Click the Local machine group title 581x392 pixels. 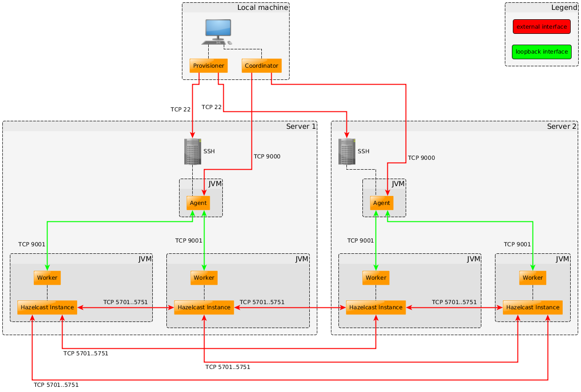[x=262, y=8]
